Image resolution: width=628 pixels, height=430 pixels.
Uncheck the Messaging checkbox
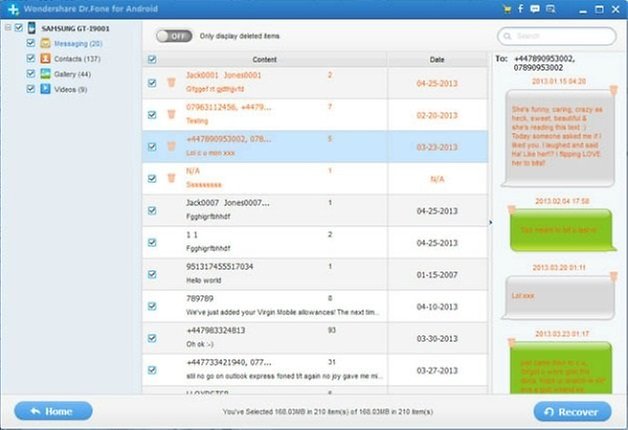tap(30, 42)
